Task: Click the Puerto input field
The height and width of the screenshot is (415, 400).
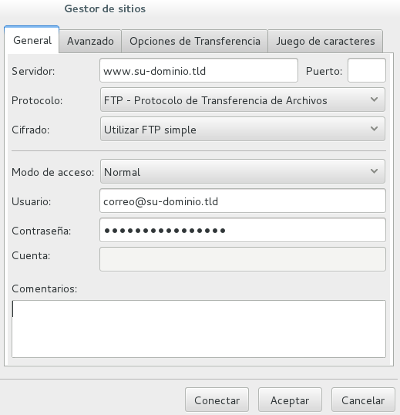Action: [366, 71]
